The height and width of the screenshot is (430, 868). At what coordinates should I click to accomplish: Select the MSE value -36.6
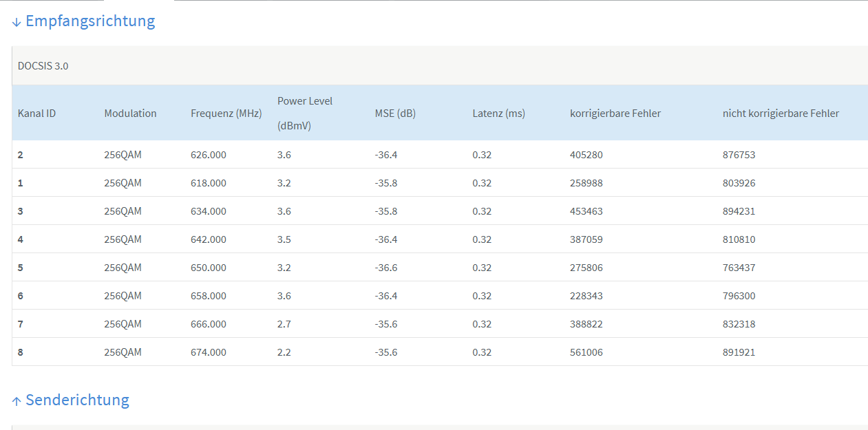pos(385,268)
